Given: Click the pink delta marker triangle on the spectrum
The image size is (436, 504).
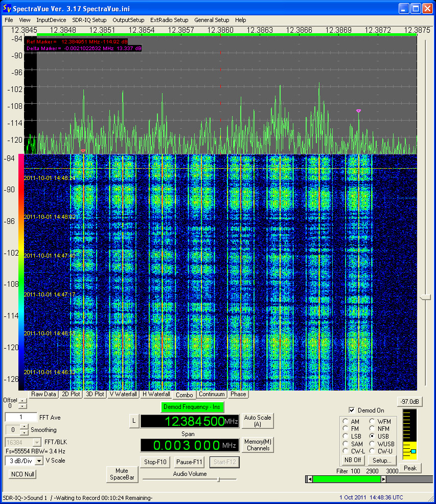Looking at the screenshot, I should pos(358,111).
